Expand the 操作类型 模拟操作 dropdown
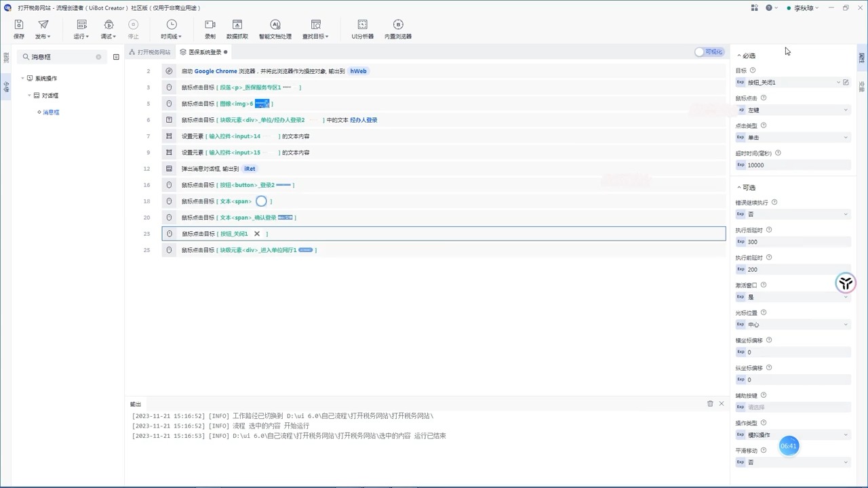 pyautogui.click(x=793, y=434)
